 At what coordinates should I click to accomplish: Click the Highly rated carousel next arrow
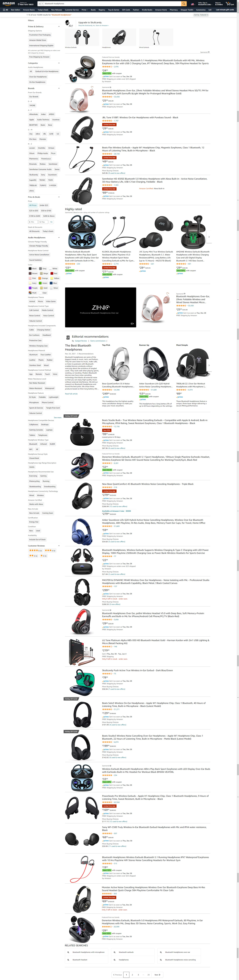pos(209,237)
